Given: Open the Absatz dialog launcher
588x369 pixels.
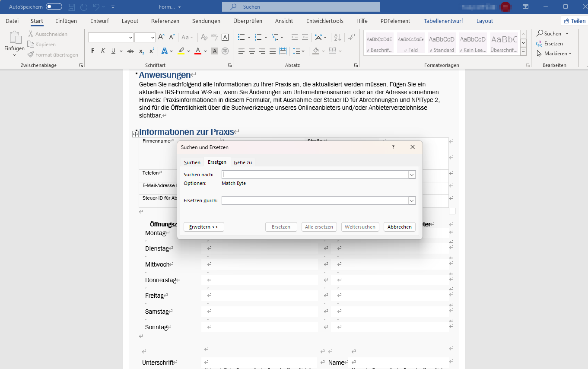Looking at the screenshot, I should click(356, 65).
